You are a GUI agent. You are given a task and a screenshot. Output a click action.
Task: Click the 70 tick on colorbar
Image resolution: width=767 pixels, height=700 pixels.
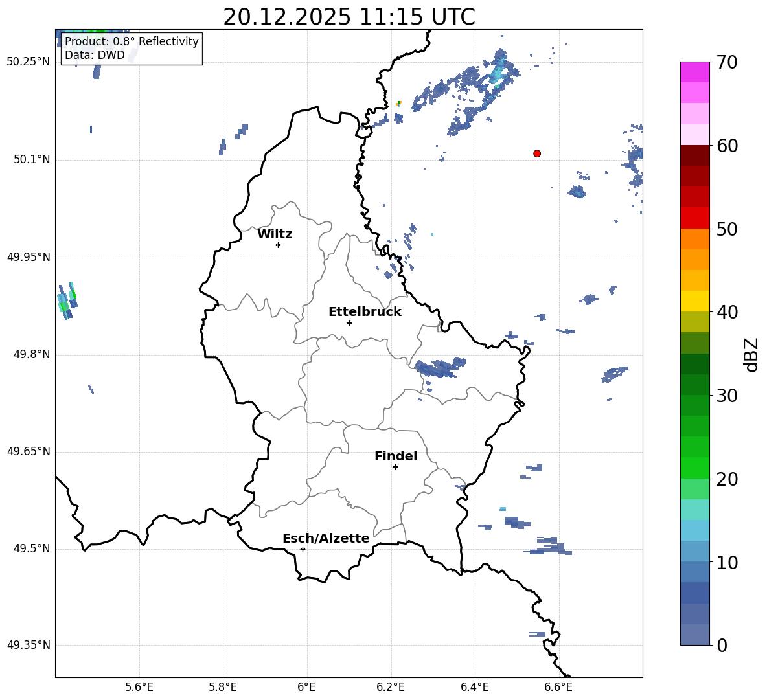pyautogui.click(x=727, y=62)
